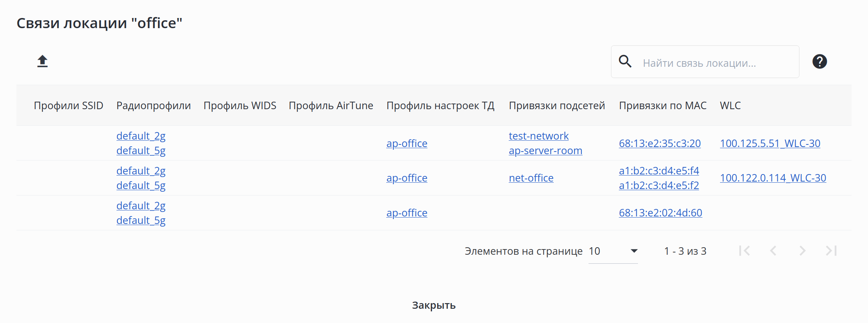Screen dimensions: 868x323
Task: Click the magnifier search icon
Action: 625,62
